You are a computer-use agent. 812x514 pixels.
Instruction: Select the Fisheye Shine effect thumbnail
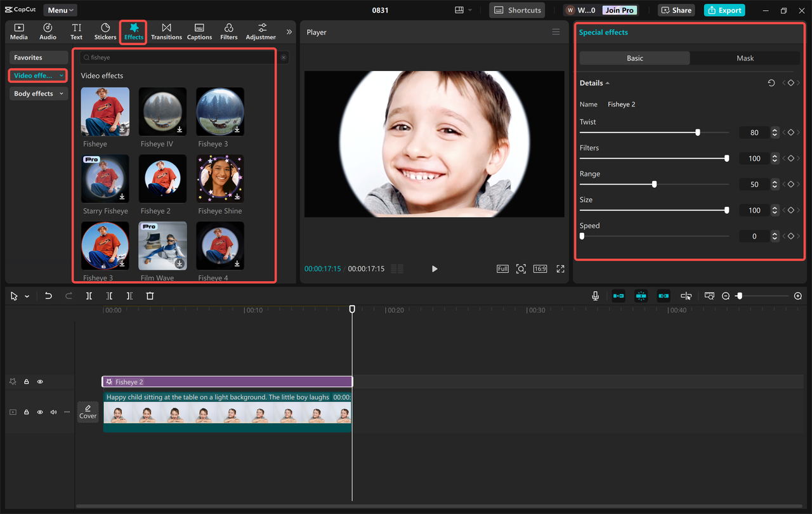pos(220,179)
